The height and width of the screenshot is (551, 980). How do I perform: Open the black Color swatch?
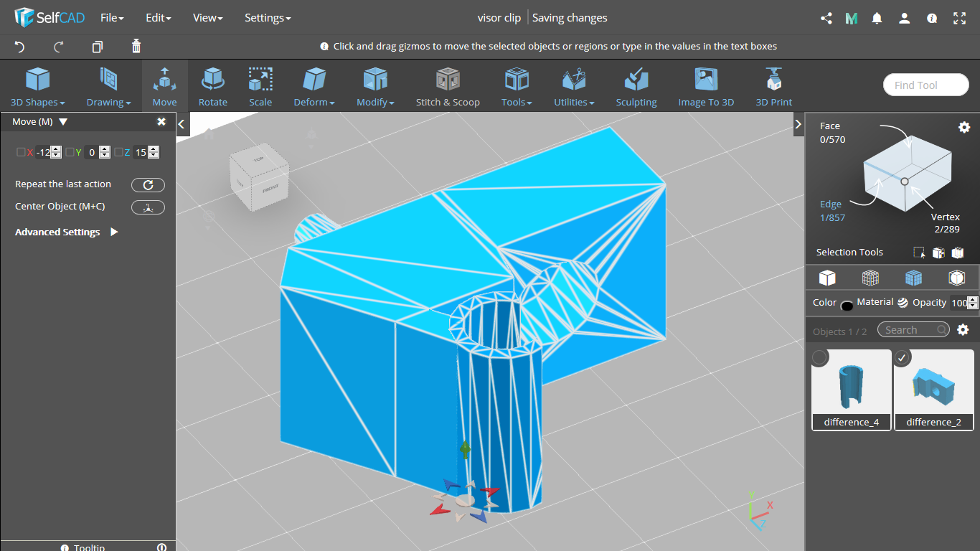coord(847,306)
